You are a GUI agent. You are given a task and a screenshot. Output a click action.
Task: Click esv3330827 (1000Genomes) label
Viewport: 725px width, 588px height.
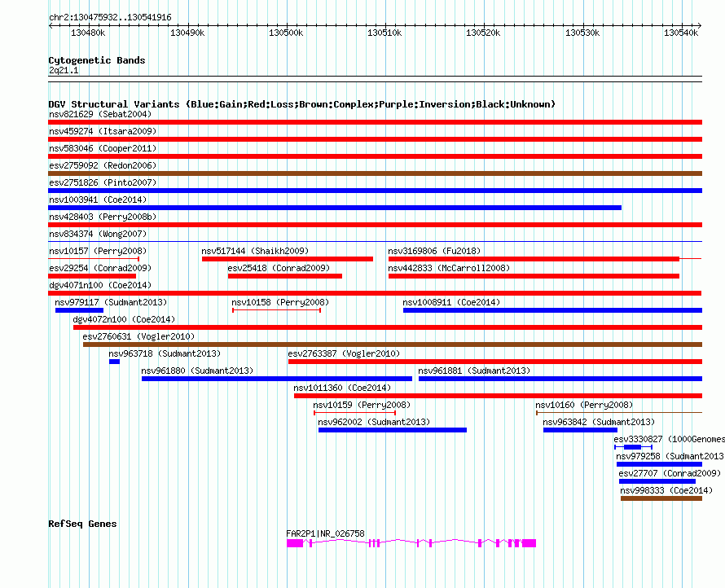tap(669, 439)
